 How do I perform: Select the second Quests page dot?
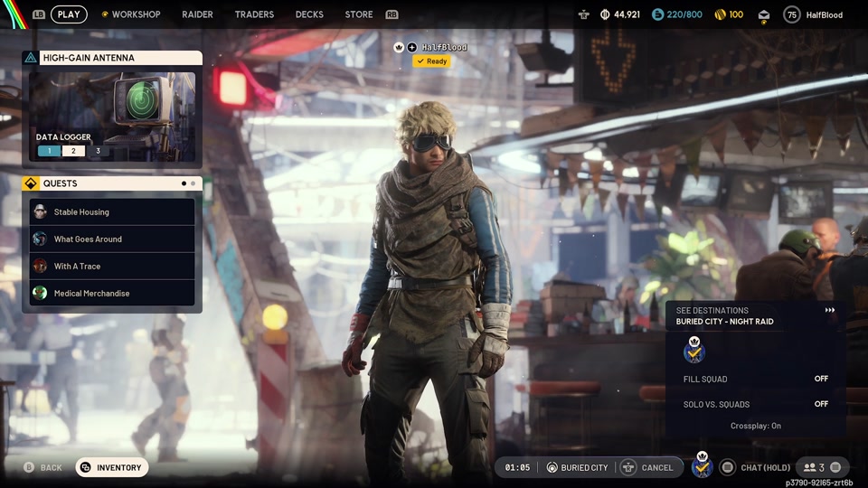point(193,183)
